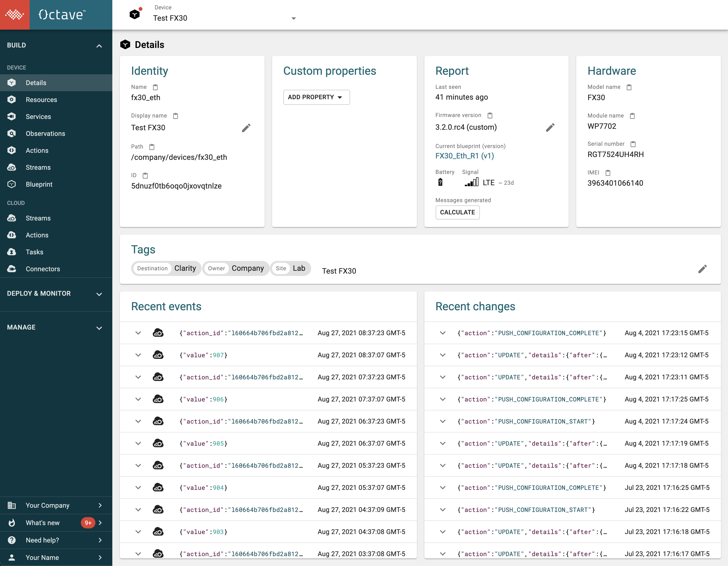This screenshot has width=728, height=566.
Task: Click the Sierra Wireless logo icon
Action: click(15, 15)
